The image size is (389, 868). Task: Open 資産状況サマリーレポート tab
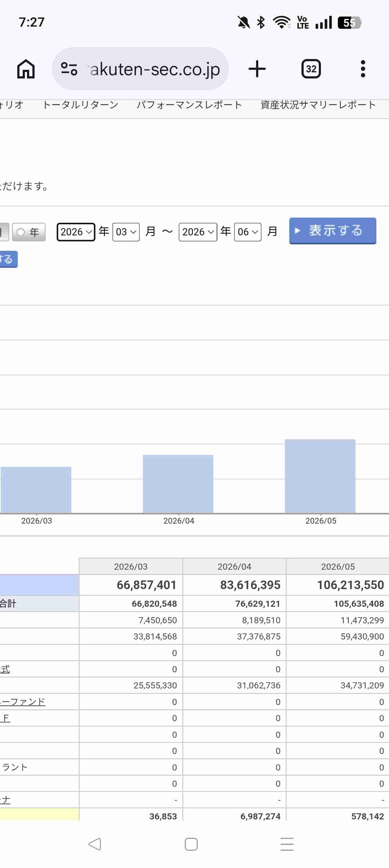click(x=318, y=105)
